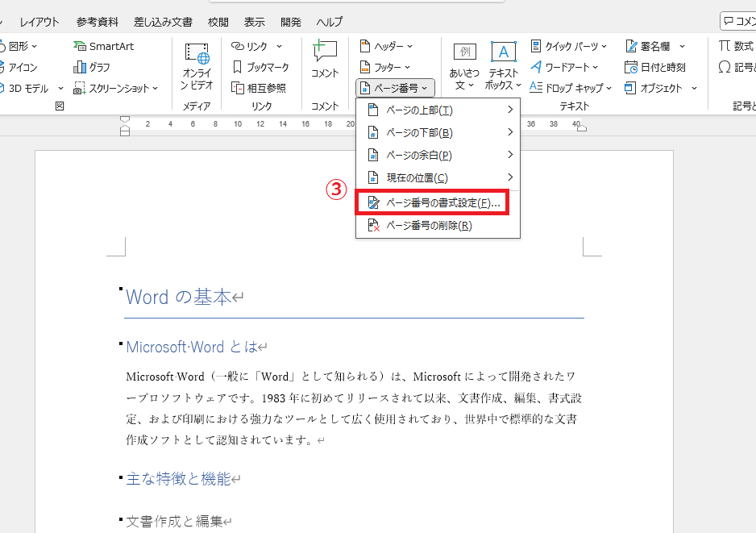Switch to the 表示 tab
The height and width of the screenshot is (533, 756).
[x=254, y=23]
